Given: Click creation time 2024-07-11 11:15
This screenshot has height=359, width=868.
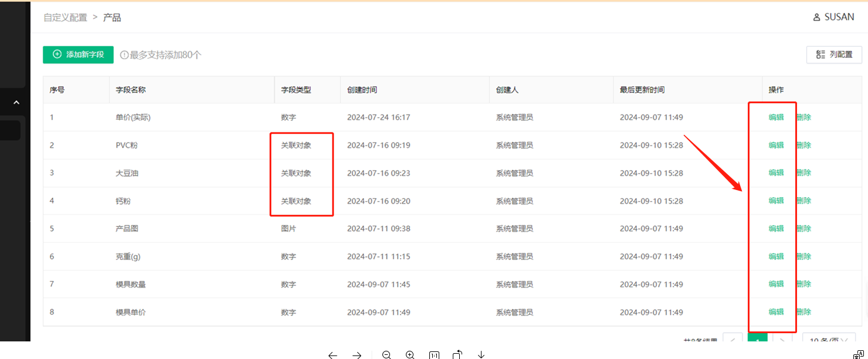Looking at the screenshot, I should (x=378, y=256).
